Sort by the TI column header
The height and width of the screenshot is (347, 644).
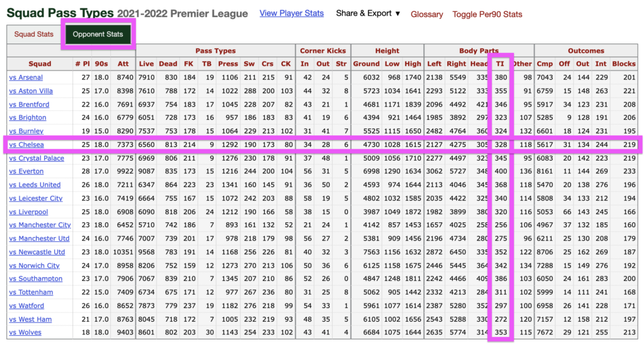point(500,64)
